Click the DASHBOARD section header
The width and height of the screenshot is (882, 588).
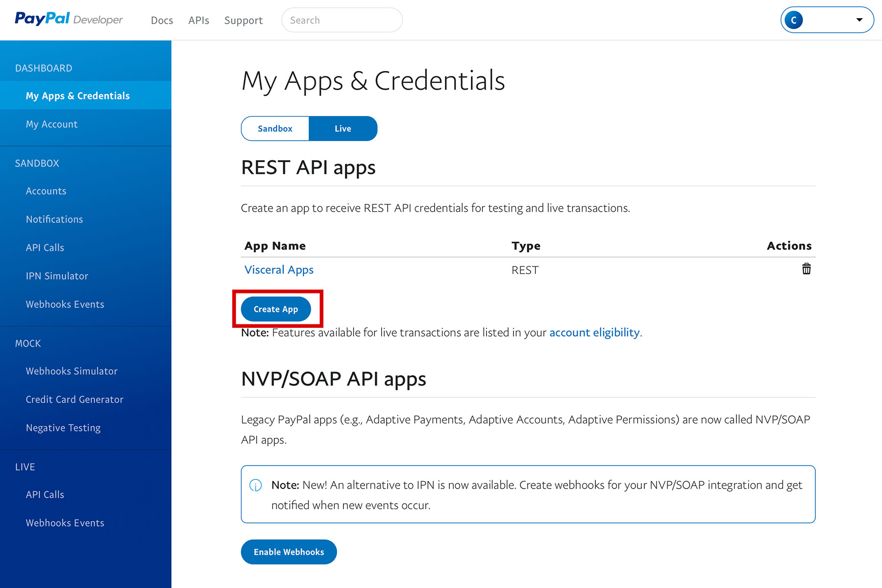click(44, 68)
